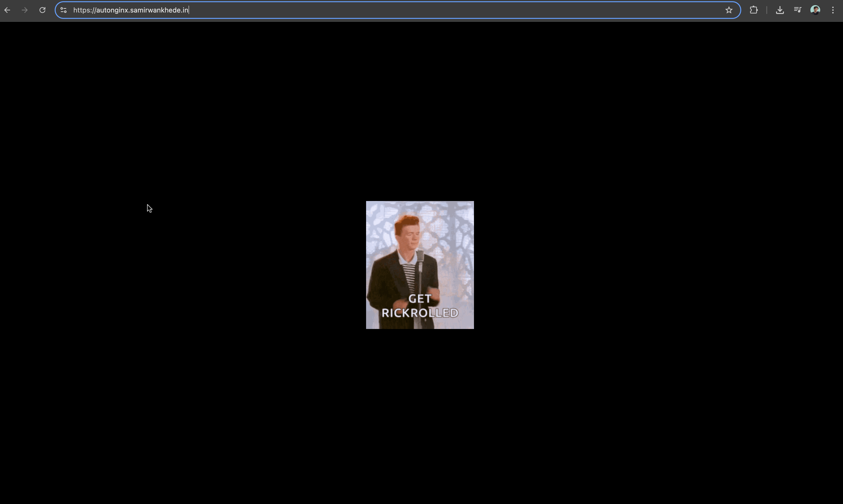Viewport: 843px width, 504px height.
Task: Open site information icon in address bar
Action: point(64,10)
